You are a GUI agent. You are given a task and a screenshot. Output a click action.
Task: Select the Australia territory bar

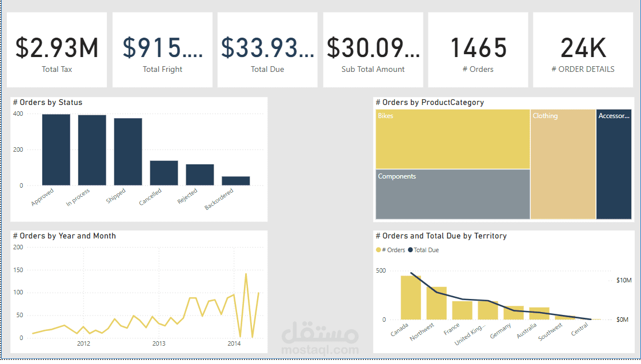[540, 313]
